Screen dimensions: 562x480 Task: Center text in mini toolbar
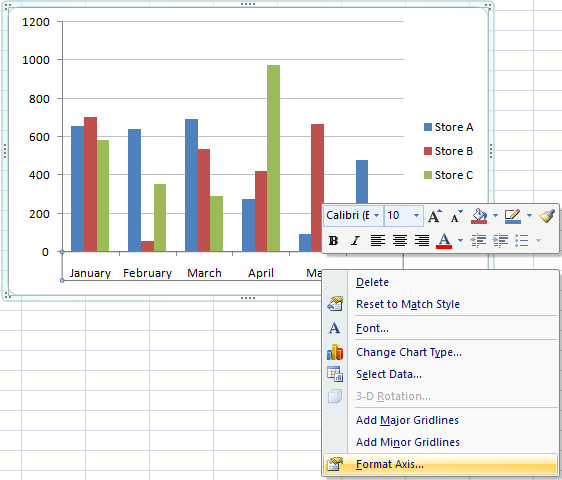tap(400, 241)
